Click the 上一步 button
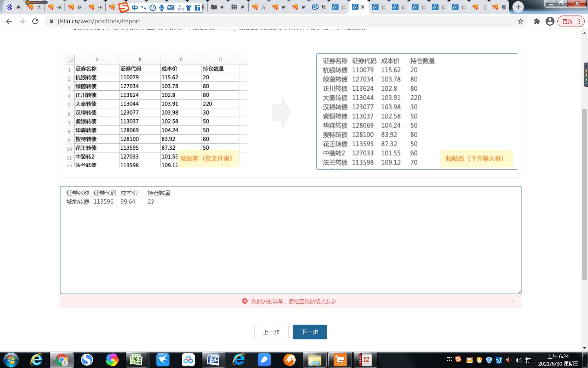The width and height of the screenshot is (588, 368). tap(271, 332)
